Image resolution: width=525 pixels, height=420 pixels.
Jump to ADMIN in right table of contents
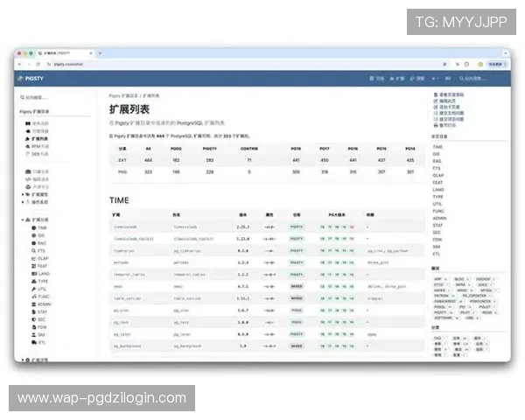pyautogui.click(x=439, y=218)
